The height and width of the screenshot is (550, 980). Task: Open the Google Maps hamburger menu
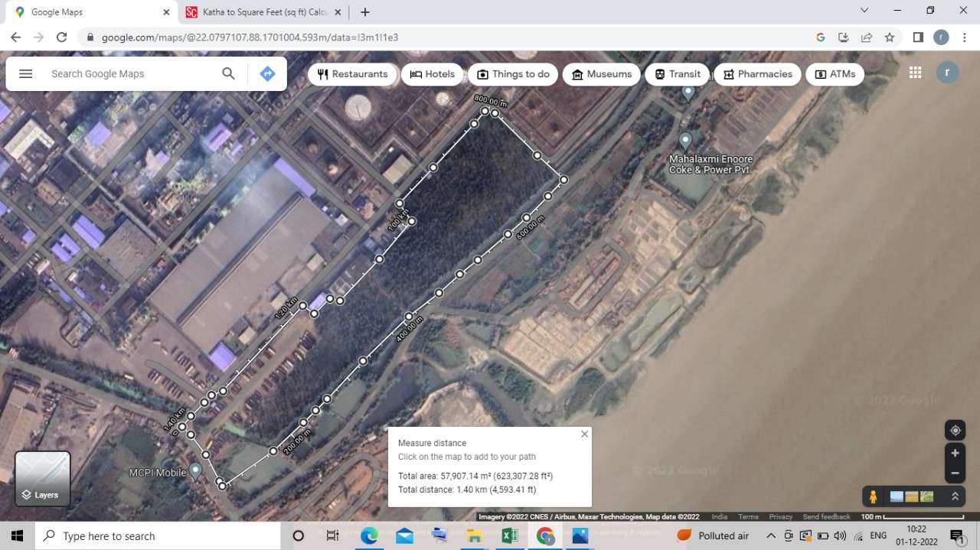pyautogui.click(x=25, y=73)
